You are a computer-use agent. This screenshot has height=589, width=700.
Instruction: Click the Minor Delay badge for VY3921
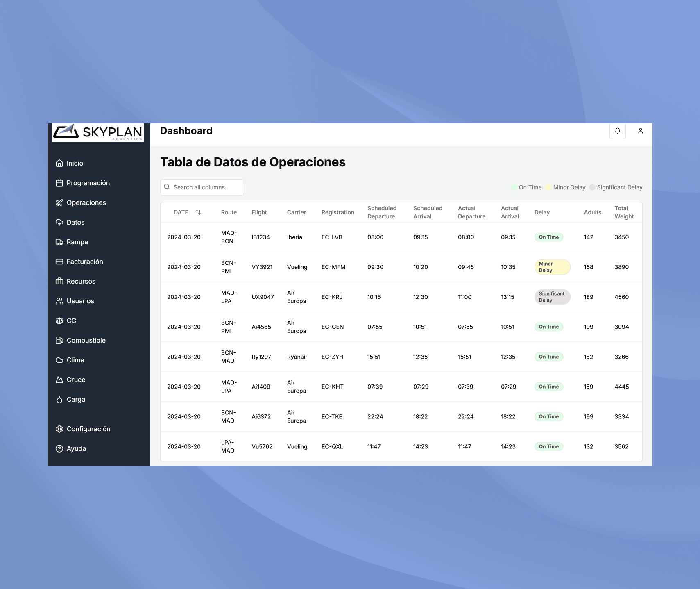tap(552, 267)
